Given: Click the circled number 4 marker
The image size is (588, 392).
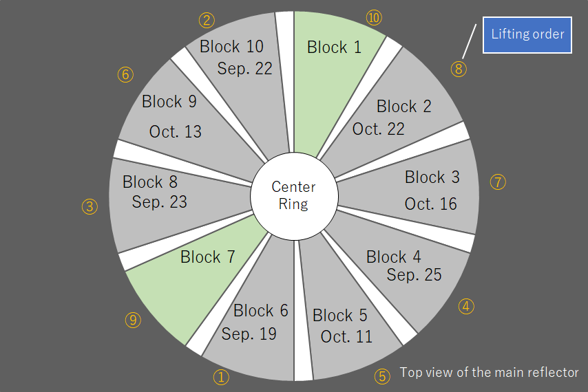Looking at the screenshot, I should (x=466, y=306).
